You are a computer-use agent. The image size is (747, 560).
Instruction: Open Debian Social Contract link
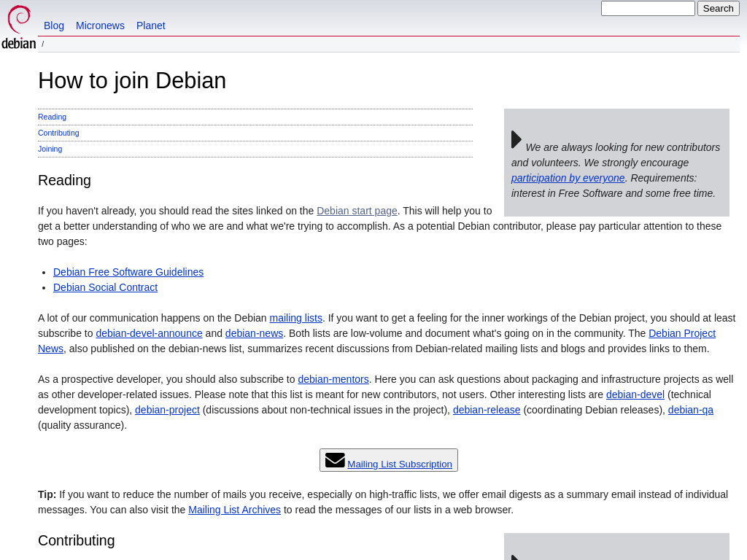(105, 287)
